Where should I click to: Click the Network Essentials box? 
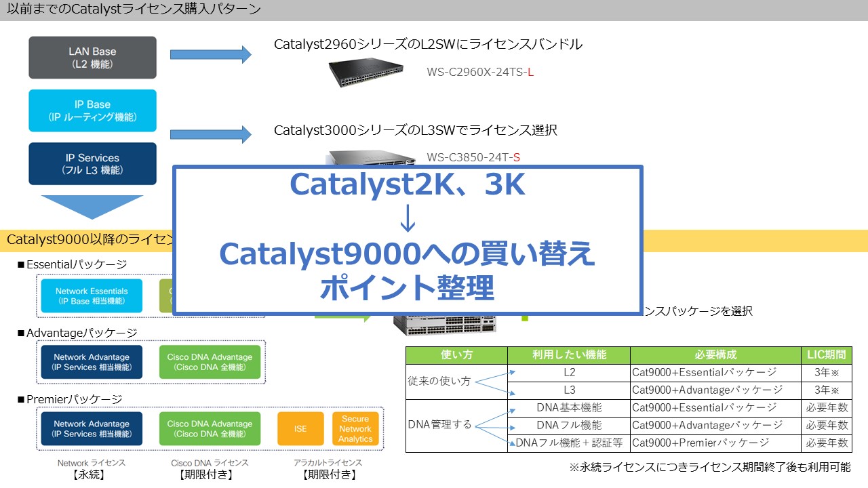(92, 296)
